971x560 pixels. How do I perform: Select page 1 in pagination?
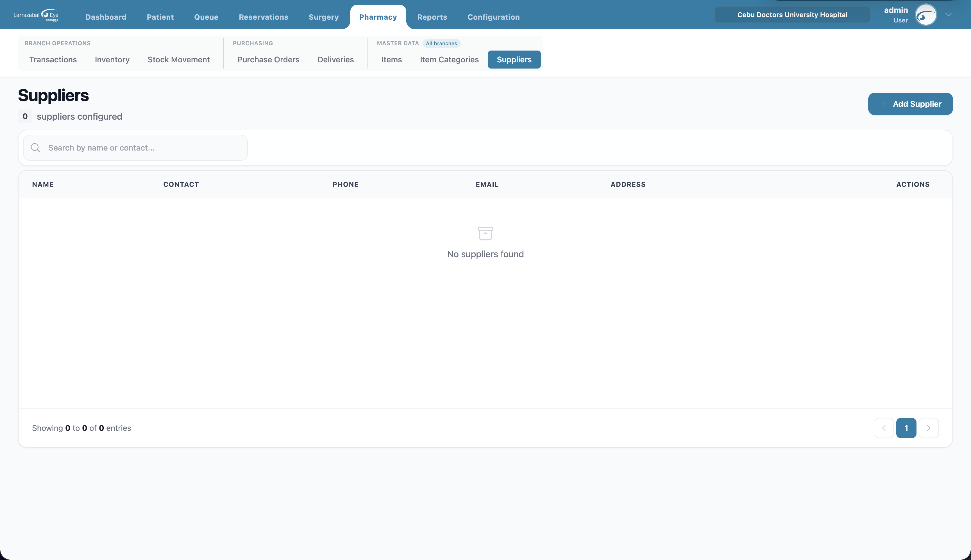pyautogui.click(x=906, y=428)
